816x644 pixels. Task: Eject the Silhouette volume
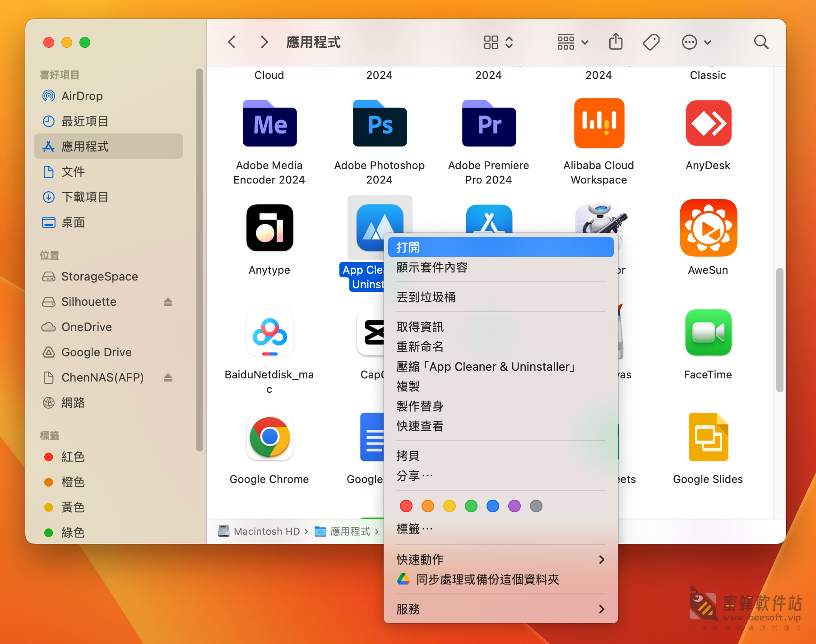(x=168, y=302)
